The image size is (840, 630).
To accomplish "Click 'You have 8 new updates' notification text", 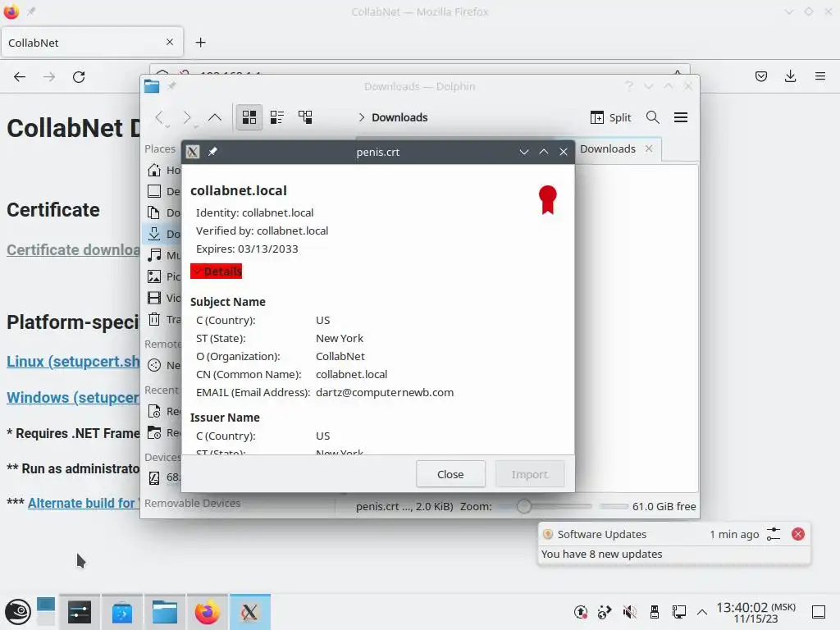I will tap(601, 554).
